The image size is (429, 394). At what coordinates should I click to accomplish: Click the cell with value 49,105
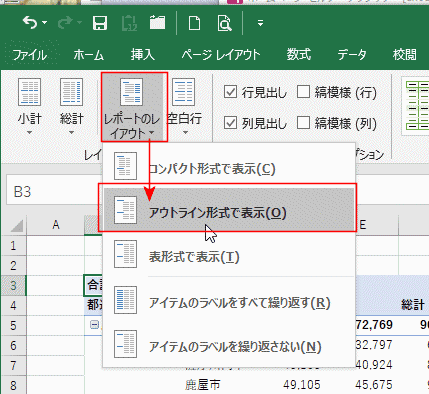click(302, 385)
